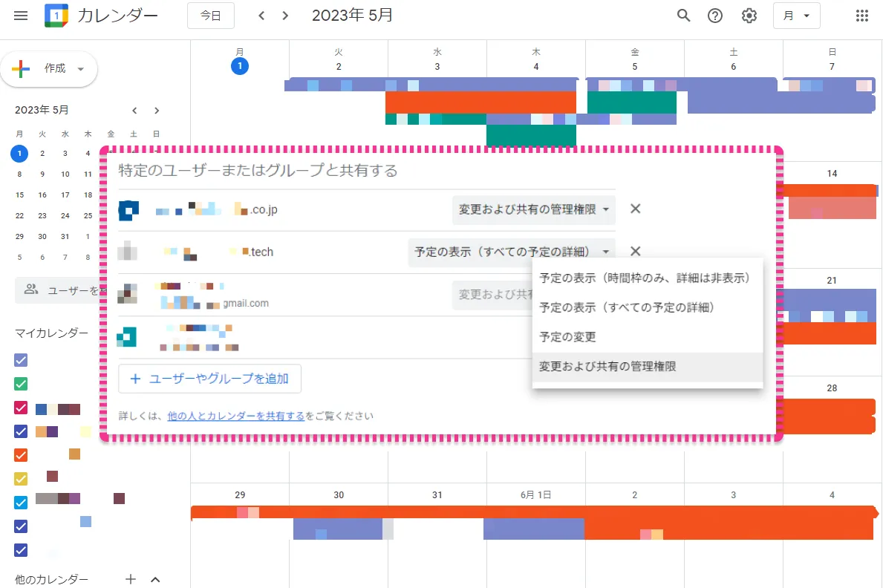Image resolution: width=883 pixels, height=588 pixels.
Task: Choose 変更および共有の管理権限 in the open menu
Action: tap(647, 367)
